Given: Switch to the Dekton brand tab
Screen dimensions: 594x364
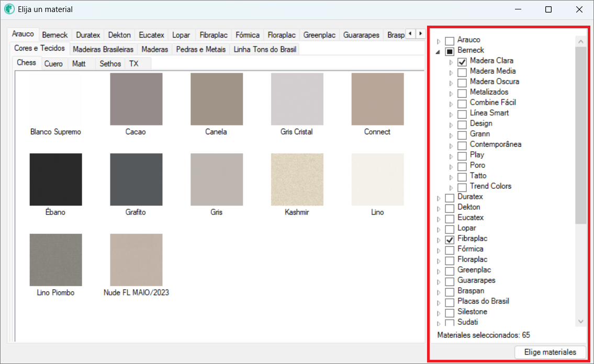Looking at the screenshot, I should point(119,35).
